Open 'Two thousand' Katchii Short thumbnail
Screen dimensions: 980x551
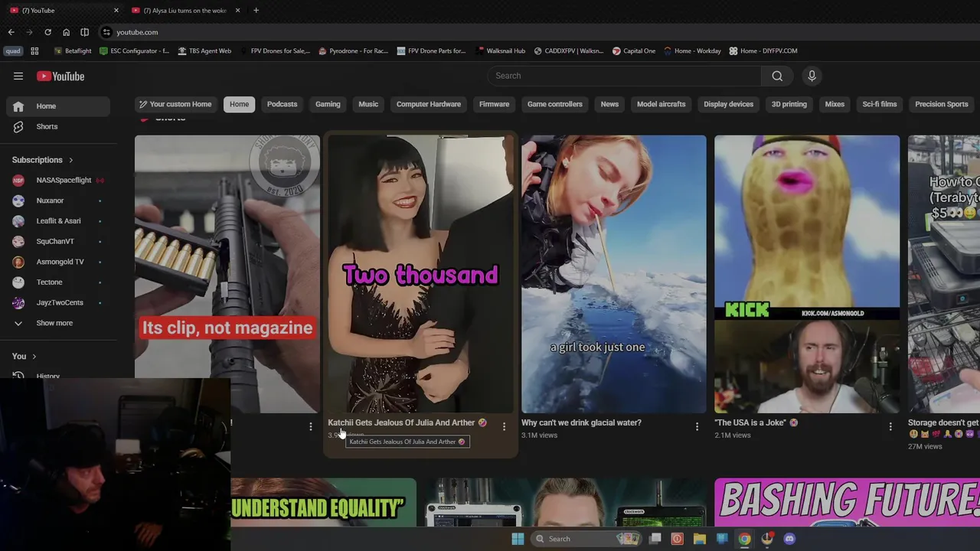(420, 274)
